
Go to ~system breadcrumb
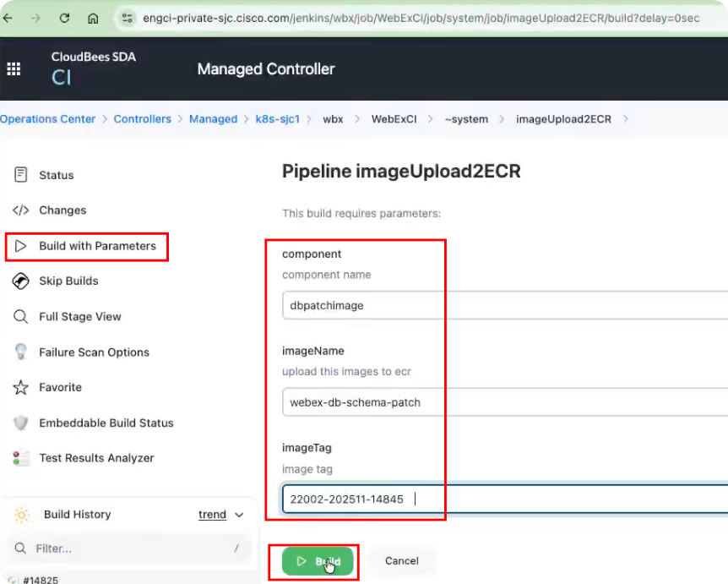[x=466, y=119]
